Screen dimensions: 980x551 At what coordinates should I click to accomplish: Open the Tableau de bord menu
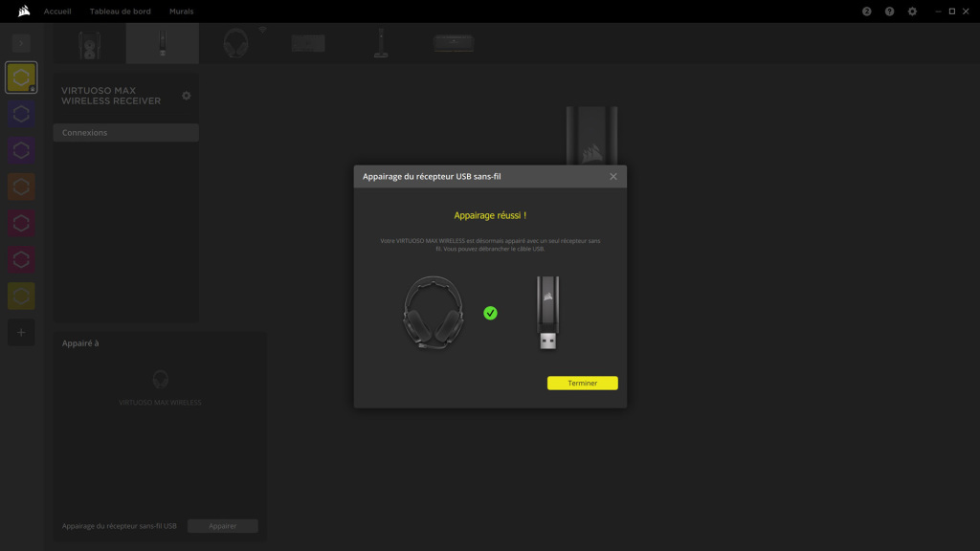[120, 11]
